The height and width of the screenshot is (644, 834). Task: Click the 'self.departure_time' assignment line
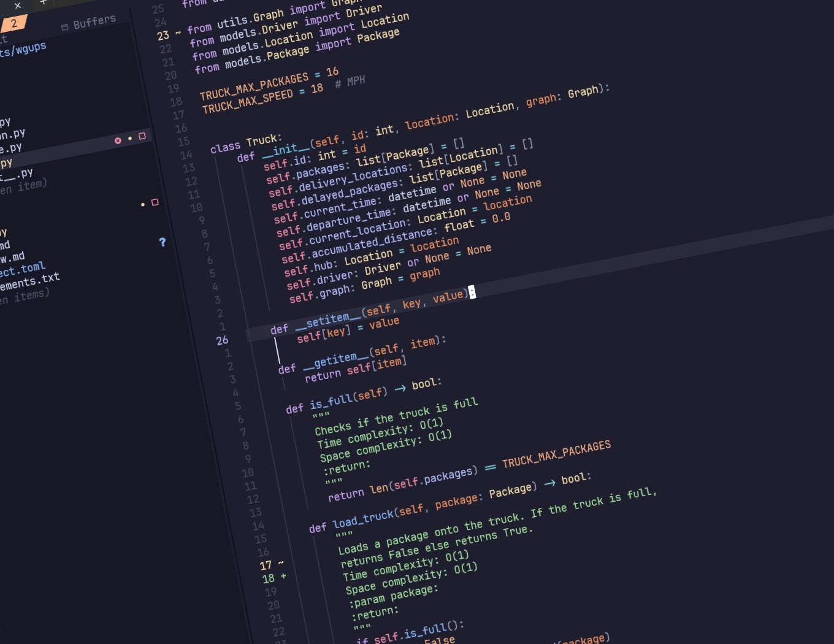coord(409,209)
